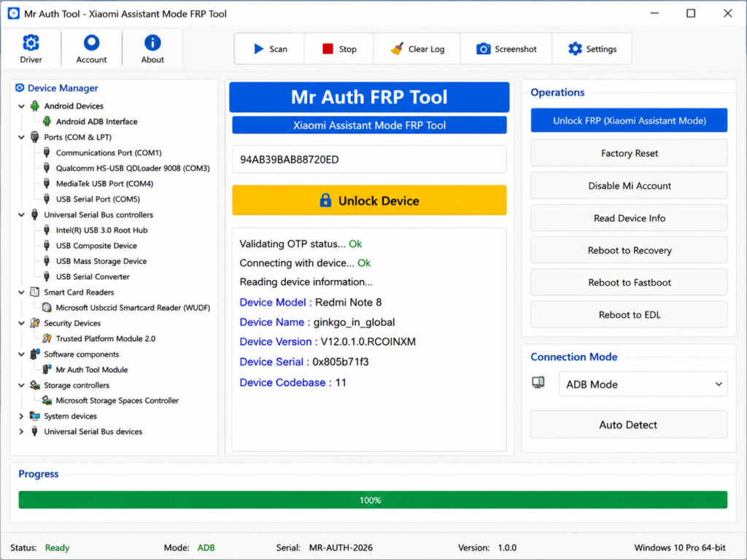747x560 pixels.
Task: Click the Factory Reset button
Action: click(629, 153)
